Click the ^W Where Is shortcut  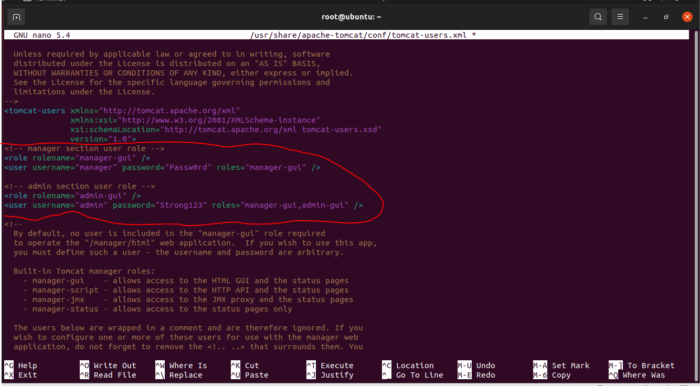181,365
